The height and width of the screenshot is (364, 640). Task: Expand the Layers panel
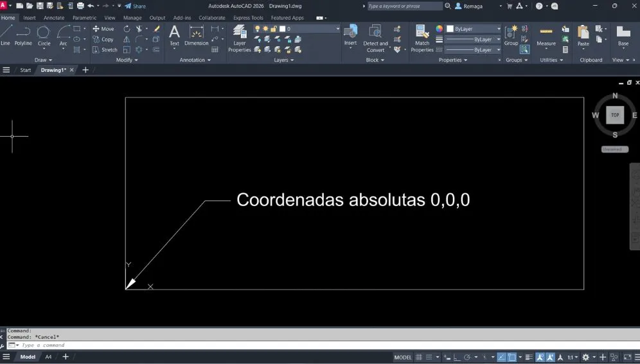click(x=283, y=60)
